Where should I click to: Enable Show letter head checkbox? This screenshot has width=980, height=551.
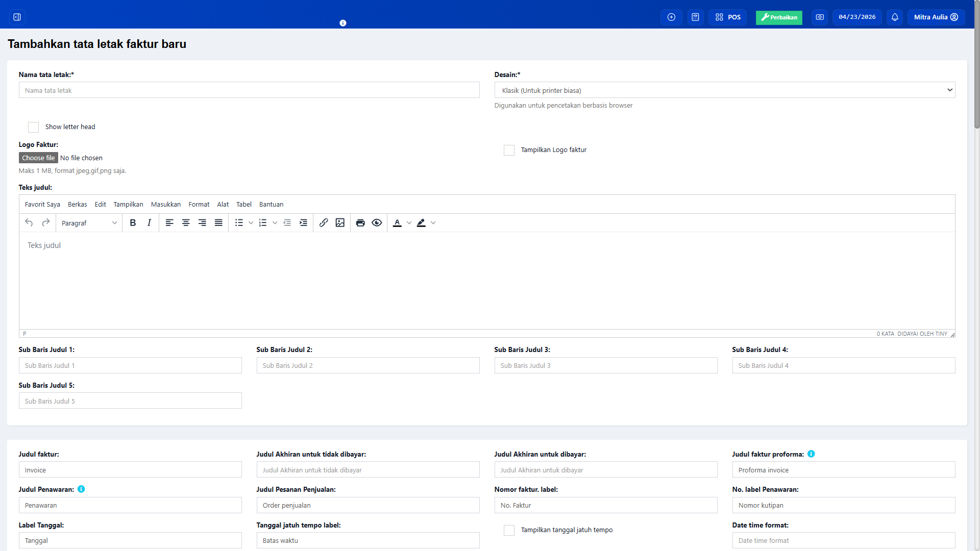[x=34, y=127]
